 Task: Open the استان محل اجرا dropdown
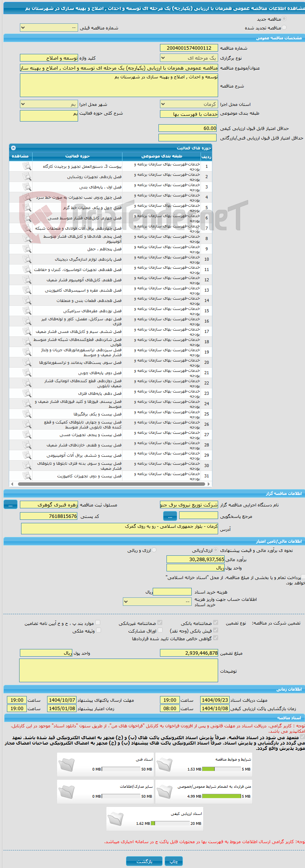pyautogui.click(x=189, y=104)
